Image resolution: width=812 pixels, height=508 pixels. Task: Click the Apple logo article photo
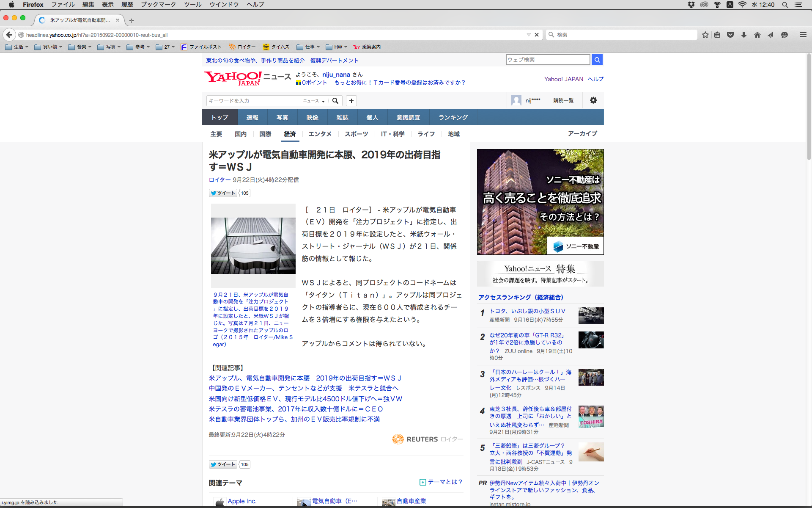click(253, 246)
